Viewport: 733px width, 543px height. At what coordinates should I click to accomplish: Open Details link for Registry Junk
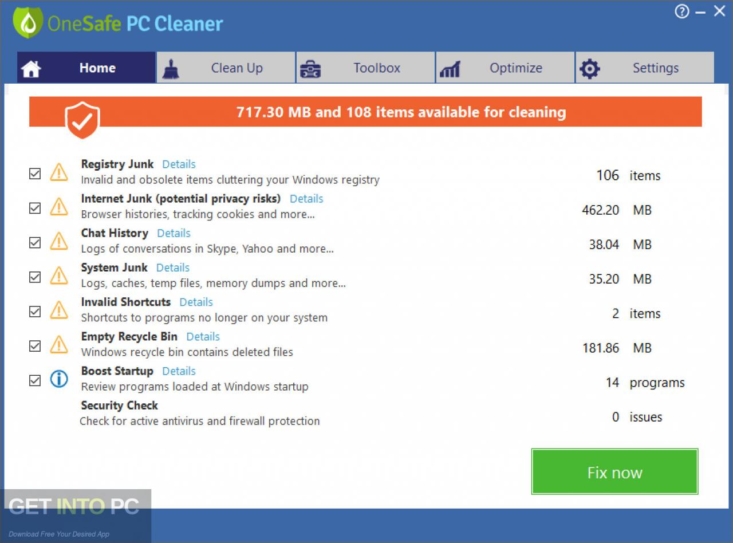click(x=179, y=164)
